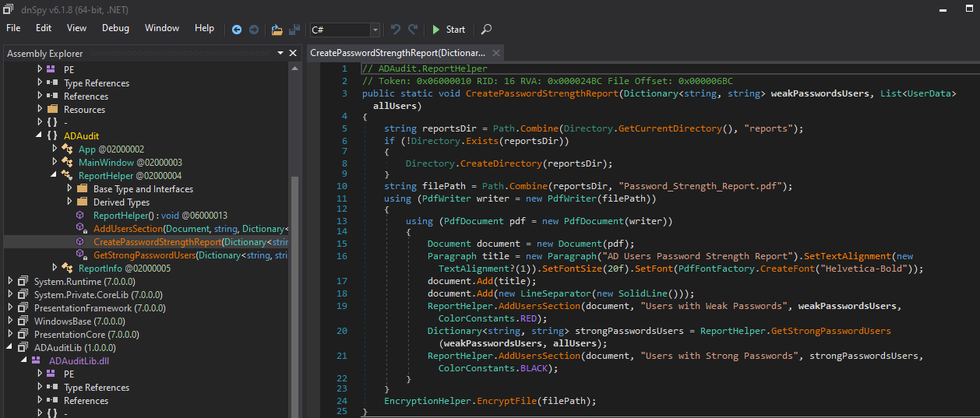Expand the Derived Types folder
Screen dimensions: 980x418
click(70, 202)
